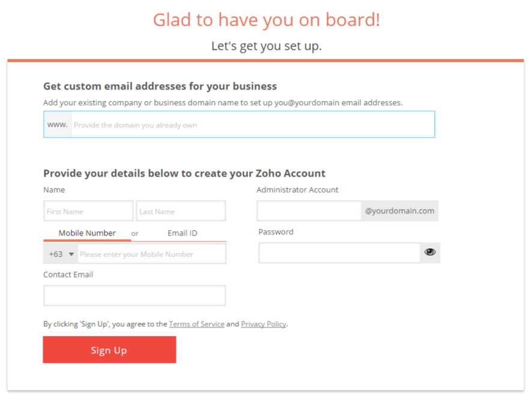Click the @yourdomain.com suffix label

pyautogui.click(x=400, y=211)
